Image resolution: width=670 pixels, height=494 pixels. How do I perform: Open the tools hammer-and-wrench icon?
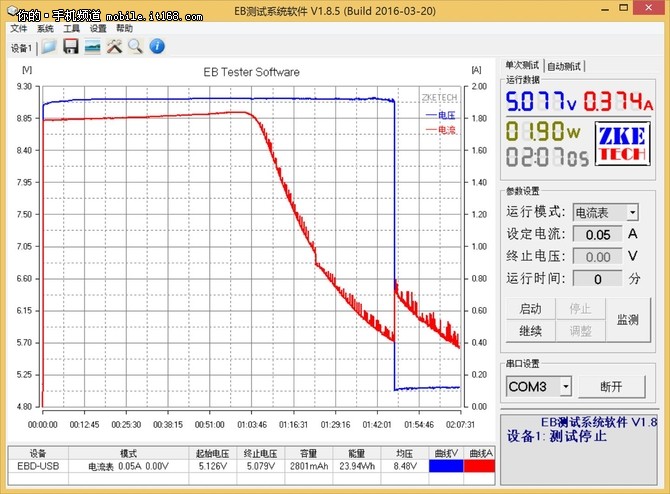click(114, 47)
